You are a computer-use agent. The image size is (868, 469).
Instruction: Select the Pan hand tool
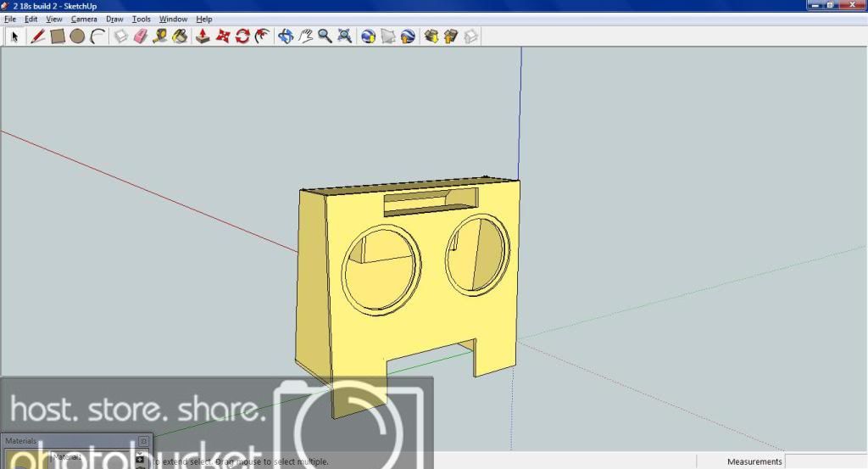[x=305, y=36]
